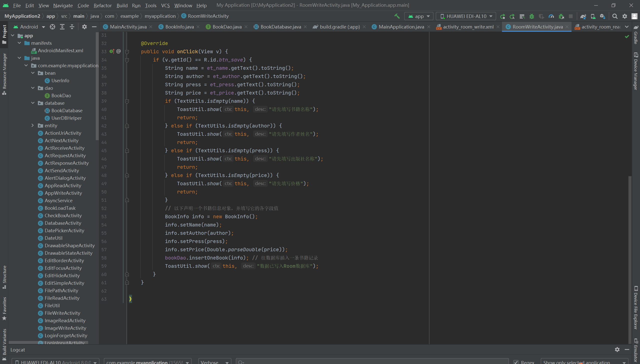Toggle fold marker on line 39
640x364 pixels.
click(127, 101)
